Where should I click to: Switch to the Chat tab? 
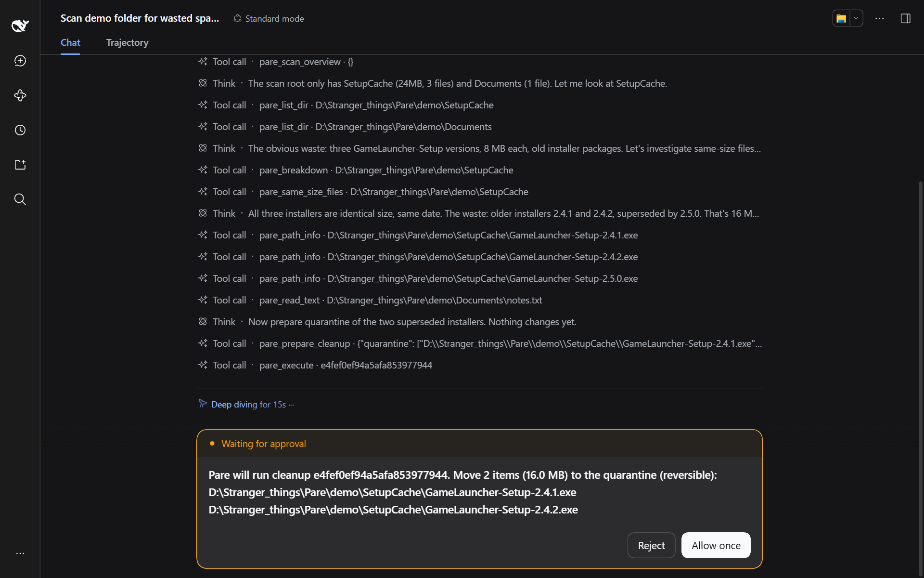pyautogui.click(x=70, y=42)
